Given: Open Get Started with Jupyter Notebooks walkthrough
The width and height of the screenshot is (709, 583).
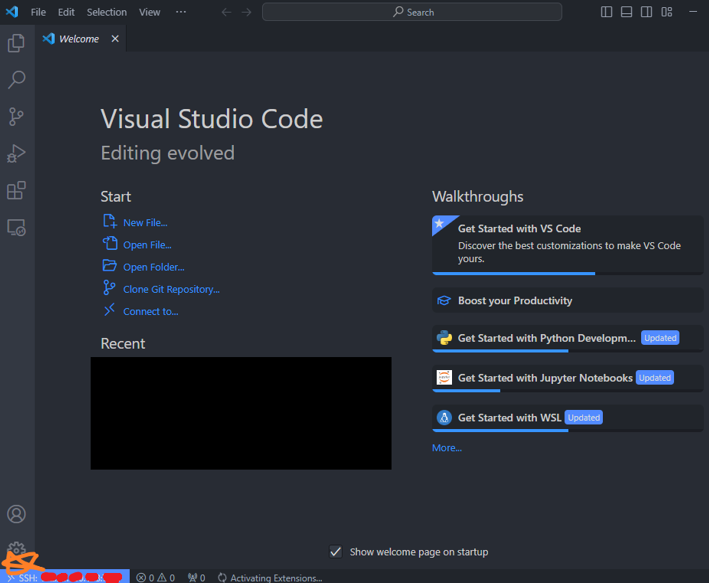Looking at the screenshot, I should tap(567, 378).
